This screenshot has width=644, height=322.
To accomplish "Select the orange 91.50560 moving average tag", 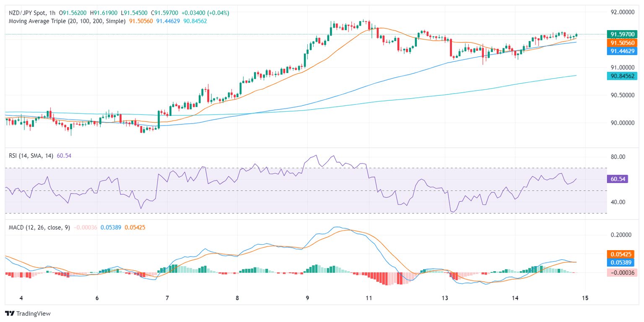I will point(622,43).
